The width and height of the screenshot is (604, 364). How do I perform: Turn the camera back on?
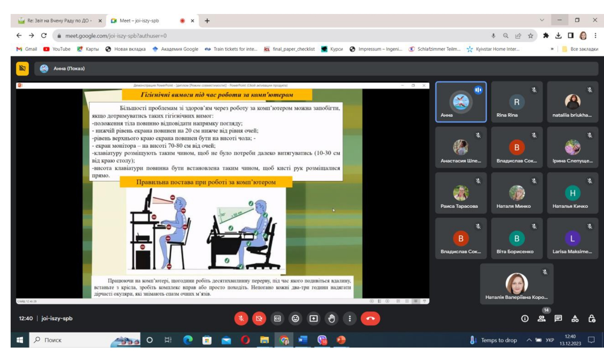[259, 318]
